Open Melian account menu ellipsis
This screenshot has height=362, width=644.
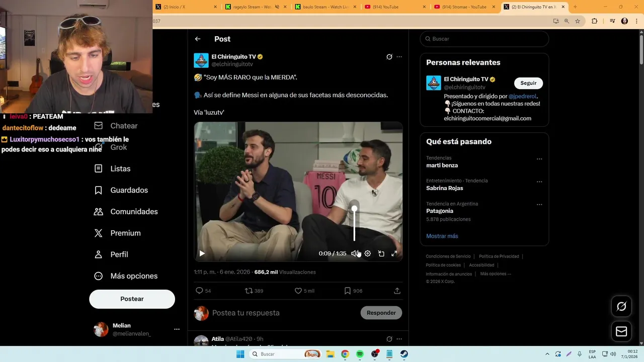pyautogui.click(x=177, y=329)
